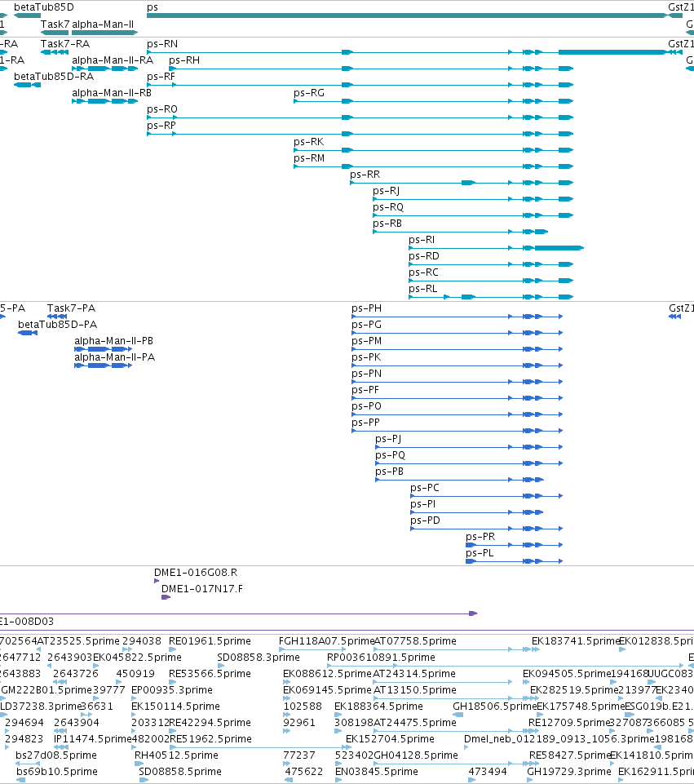694x784 pixels.
Task: Select transcript label ps-RQ
Action: click(388, 207)
